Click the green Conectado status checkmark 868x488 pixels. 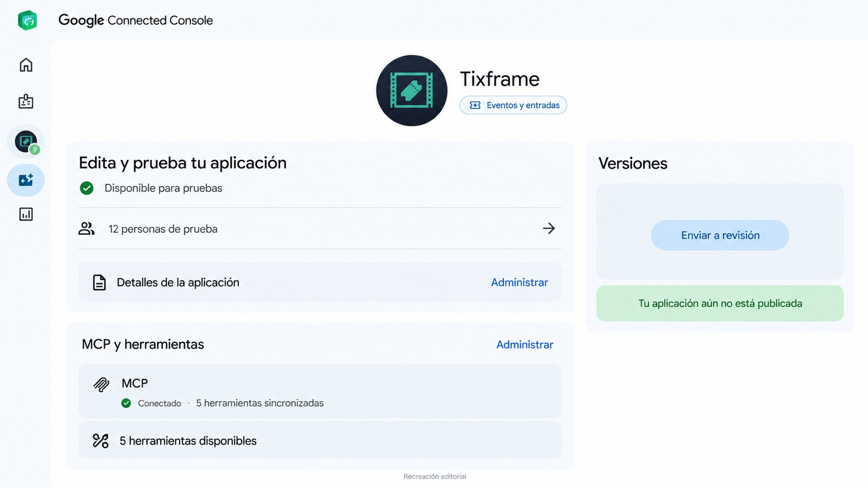126,403
